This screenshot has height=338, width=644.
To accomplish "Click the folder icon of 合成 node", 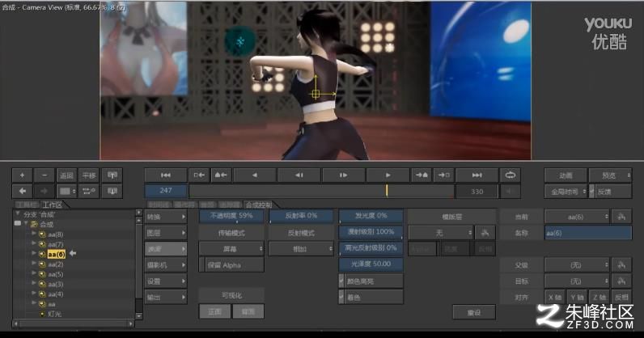I will coord(34,224).
